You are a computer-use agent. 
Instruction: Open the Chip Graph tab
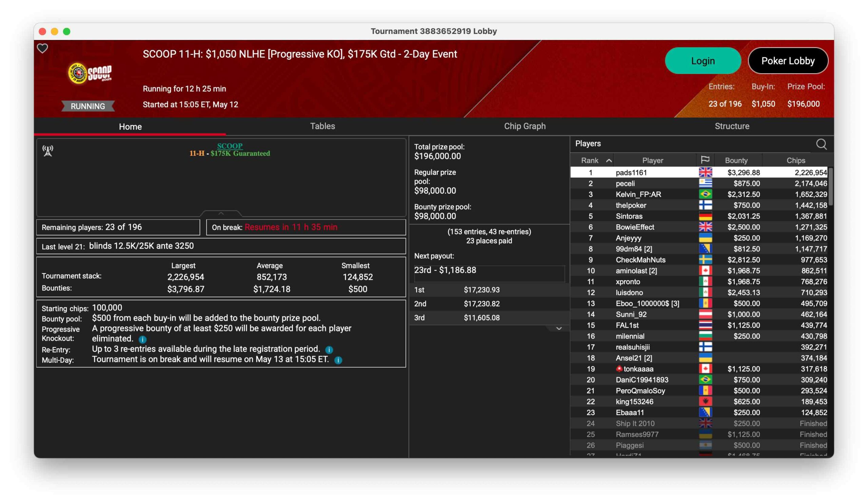pos(525,126)
